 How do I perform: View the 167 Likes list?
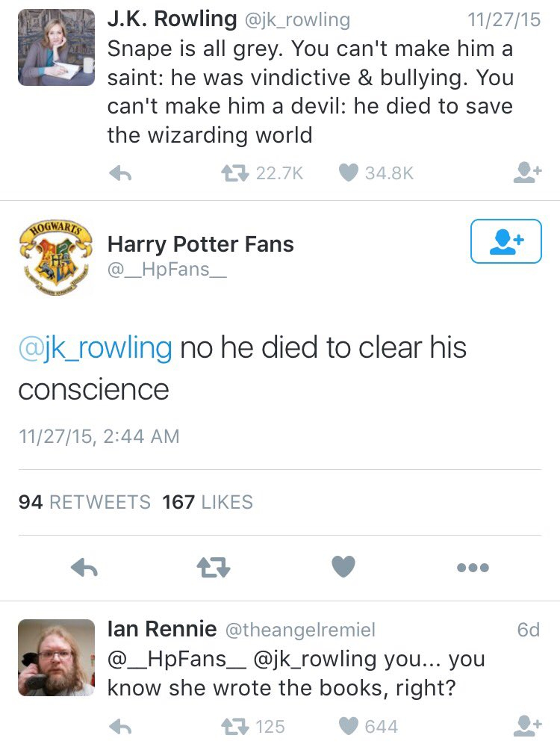pyautogui.click(x=208, y=502)
